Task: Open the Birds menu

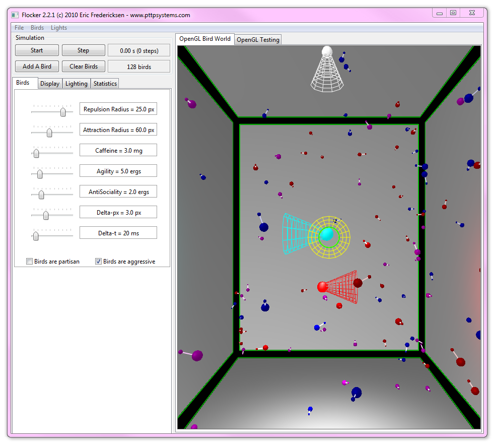Action: point(37,28)
